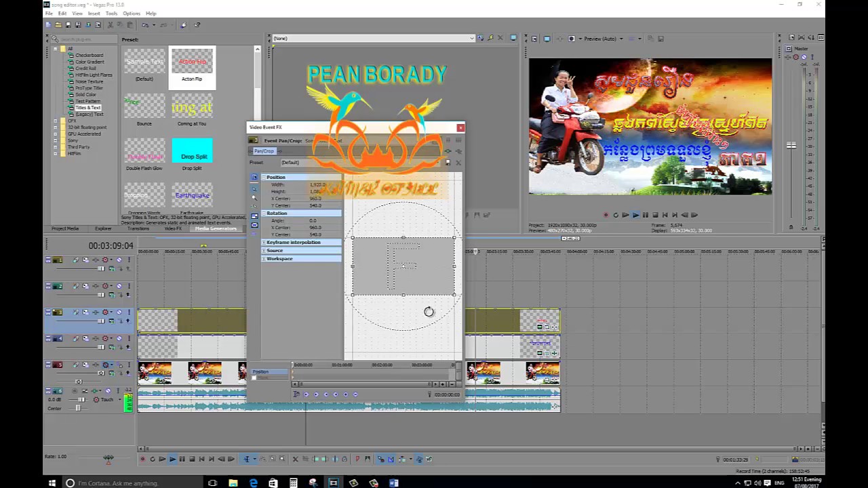Screen dimensions: 868x488
Task: Click the Delete Preset X icon
Action: tap(458, 163)
